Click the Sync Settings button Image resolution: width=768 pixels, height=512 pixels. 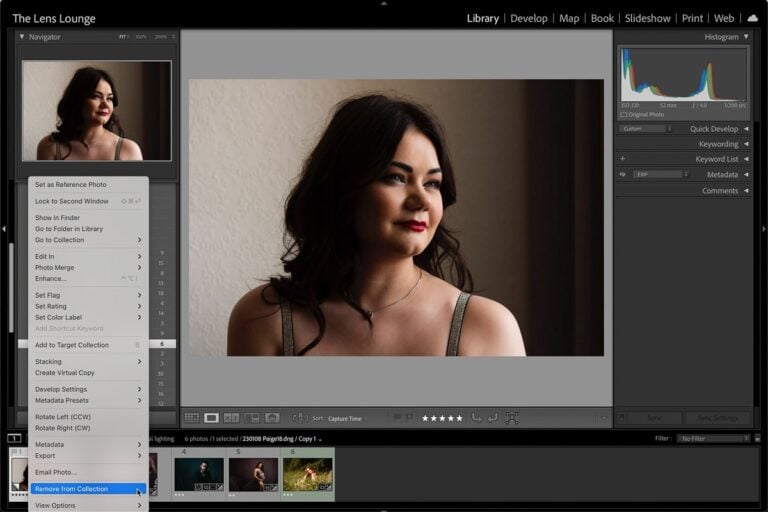pos(718,418)
